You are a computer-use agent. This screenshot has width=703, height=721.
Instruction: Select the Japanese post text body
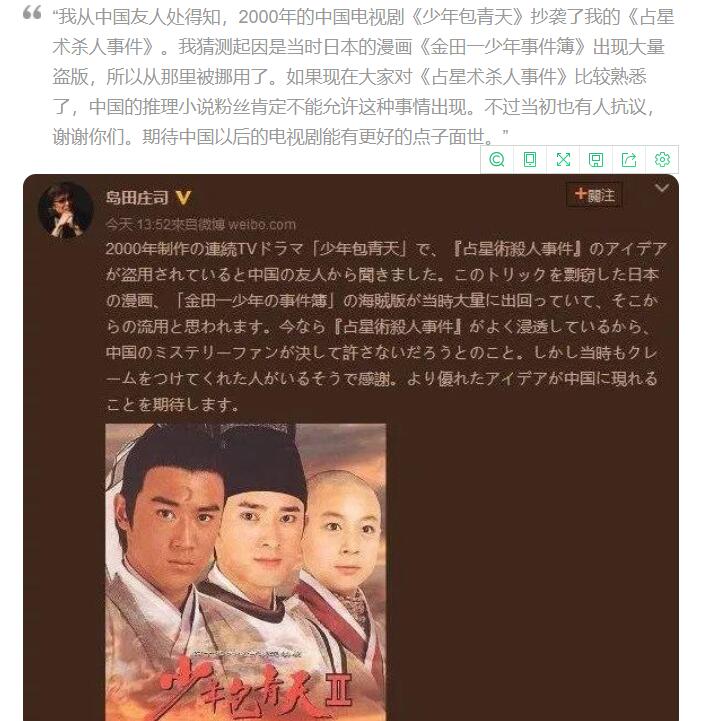tap(385, 326)
